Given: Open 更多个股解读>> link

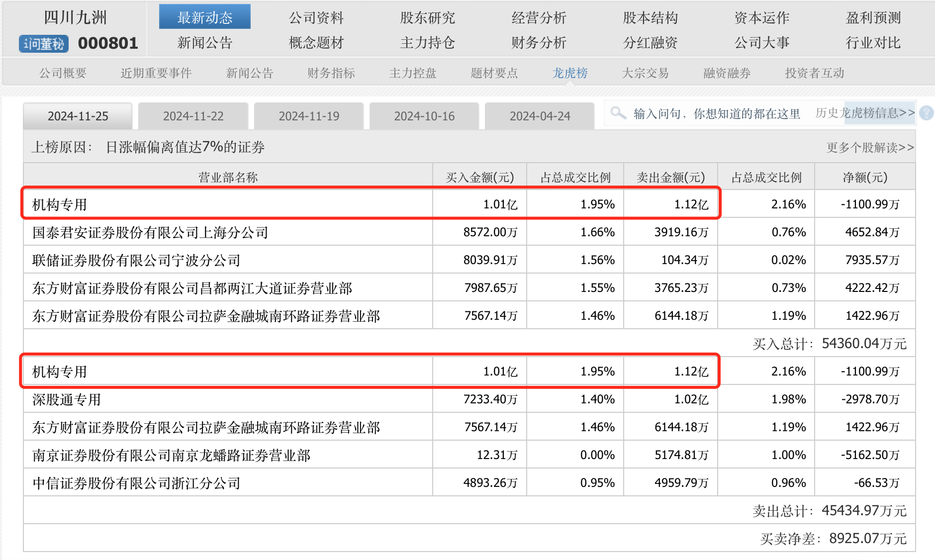Looking at the screenshot, I should pyautogui.click(x=870, y=148).
